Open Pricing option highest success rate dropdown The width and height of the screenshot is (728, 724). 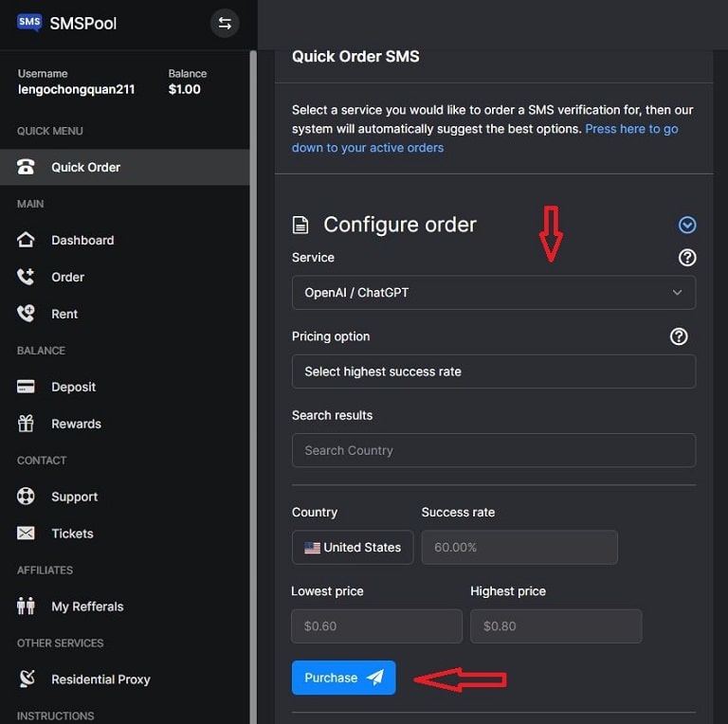(493, 371)
